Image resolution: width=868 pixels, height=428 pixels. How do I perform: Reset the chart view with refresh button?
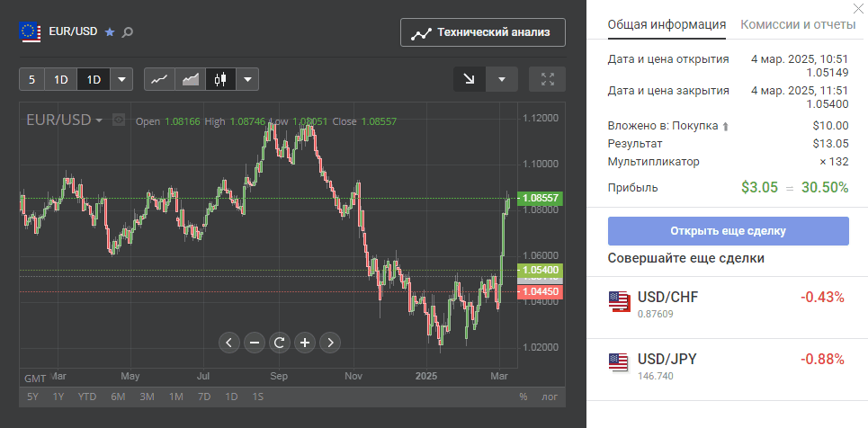coord(280,343)
